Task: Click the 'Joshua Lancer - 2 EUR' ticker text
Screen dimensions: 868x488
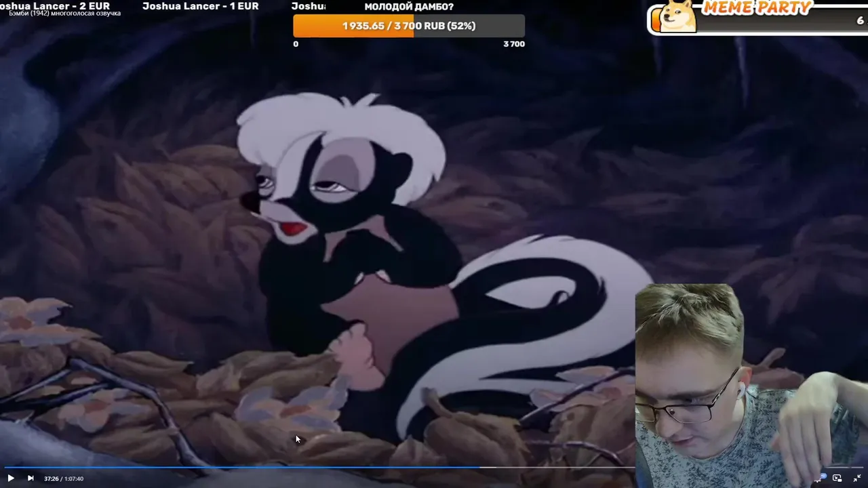Action: [55, 5]
